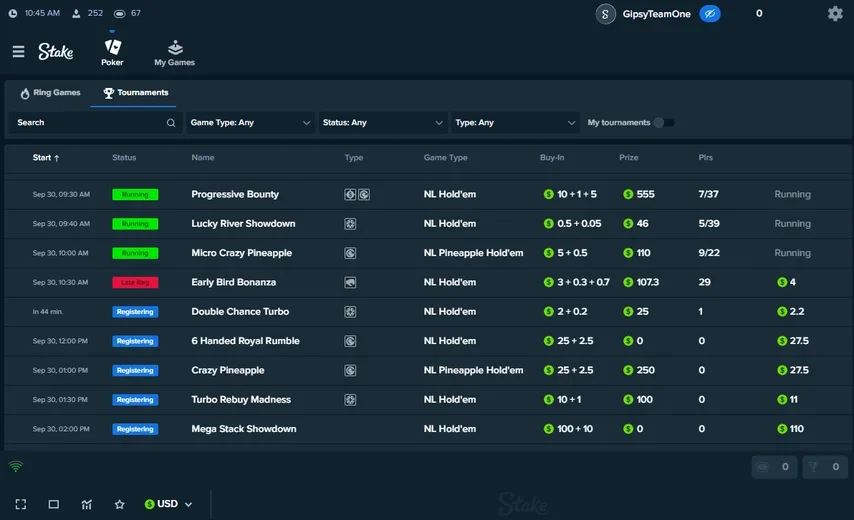Screen dimensions: 854x520
Task: Open the Lucky River Showdown tournament
Action: [x=243, y=224]
